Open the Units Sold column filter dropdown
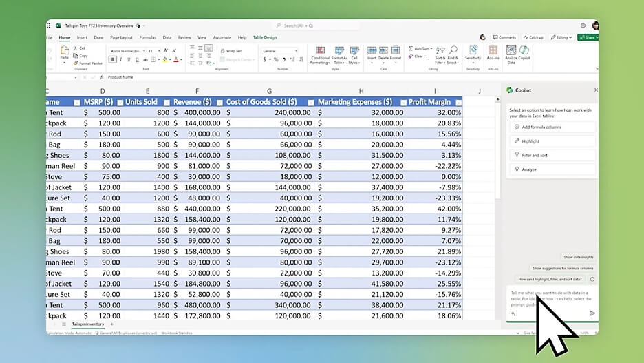The height and width of the screenshot is (363, 644). point(167,103)
